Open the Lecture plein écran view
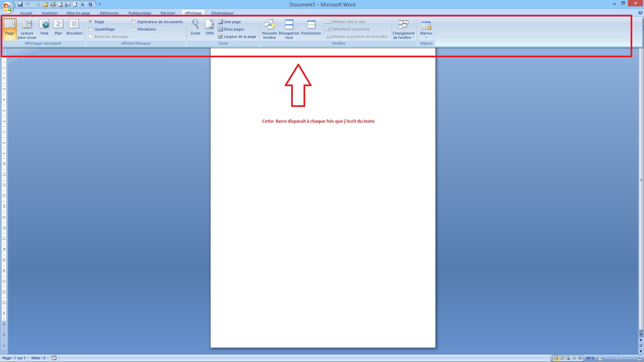 pos(27,28)
